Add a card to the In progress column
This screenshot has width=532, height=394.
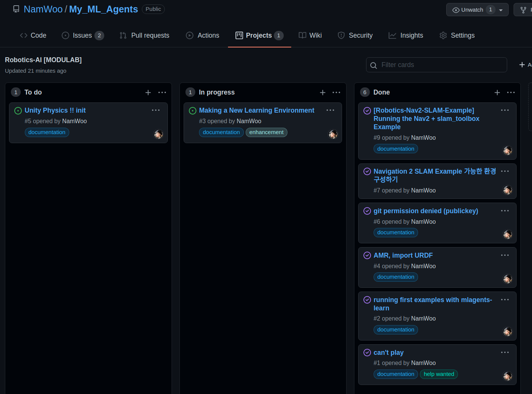click(322, 92)
